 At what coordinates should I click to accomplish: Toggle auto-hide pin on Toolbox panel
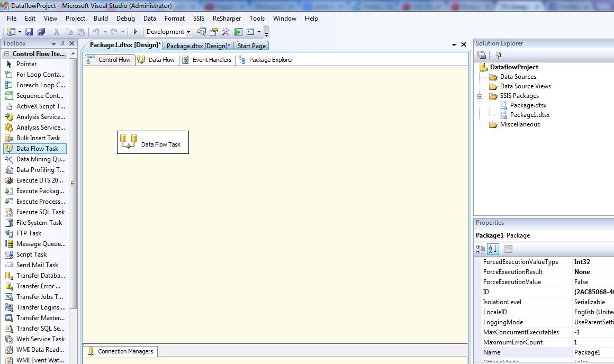click(62, 43)
